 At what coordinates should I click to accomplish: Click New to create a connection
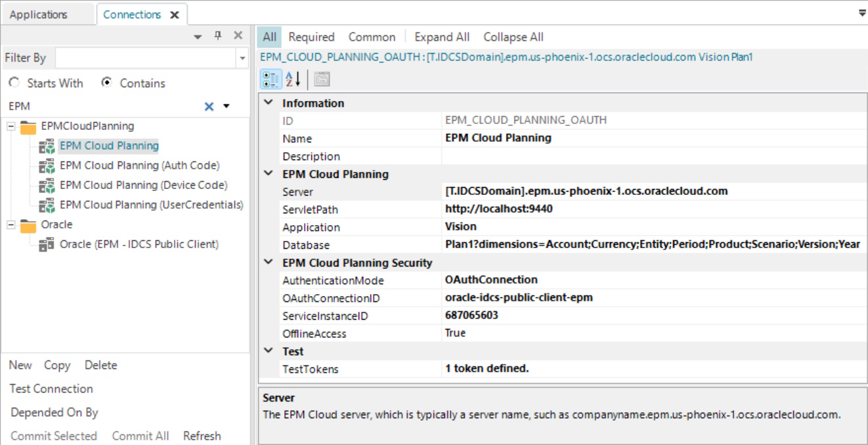pyautogui.click(x=20, y=365)
